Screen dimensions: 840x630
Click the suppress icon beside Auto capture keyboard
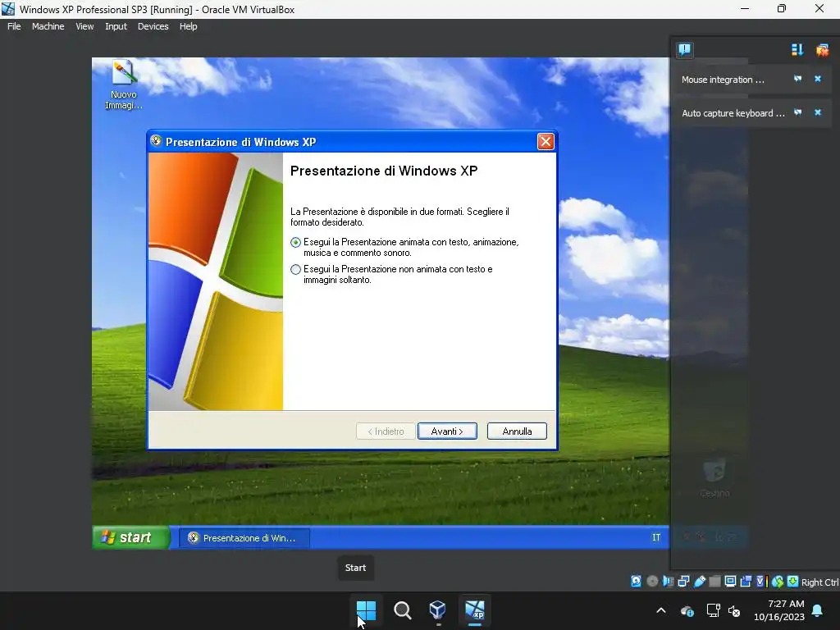(x=797, y=112)
